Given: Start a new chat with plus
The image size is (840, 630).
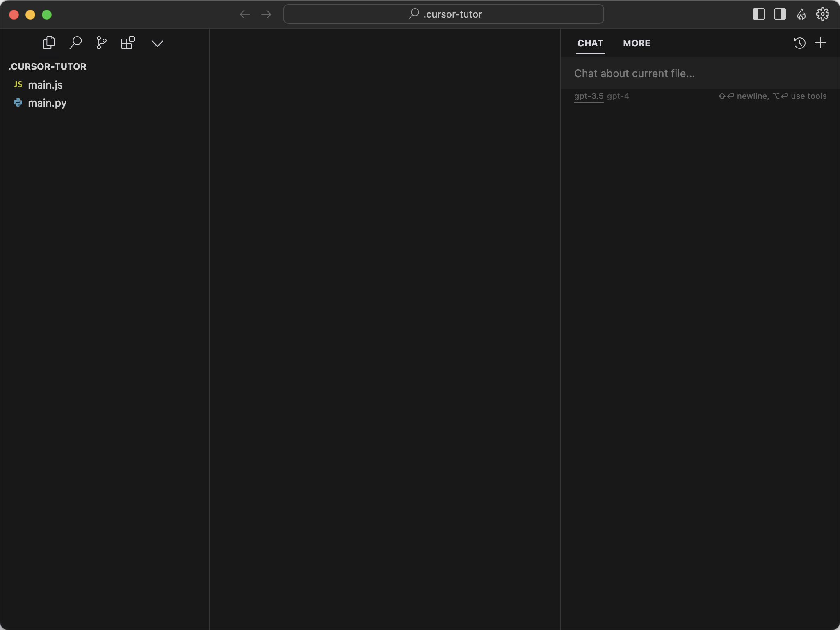Looking at the screenshot, I should tap(821, 43).
